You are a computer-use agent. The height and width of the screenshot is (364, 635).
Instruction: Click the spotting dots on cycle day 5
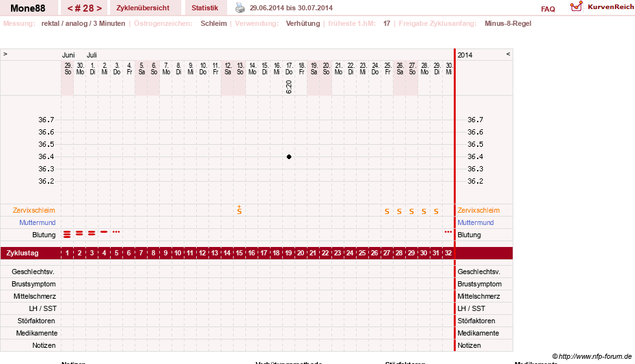click(117, 231)
